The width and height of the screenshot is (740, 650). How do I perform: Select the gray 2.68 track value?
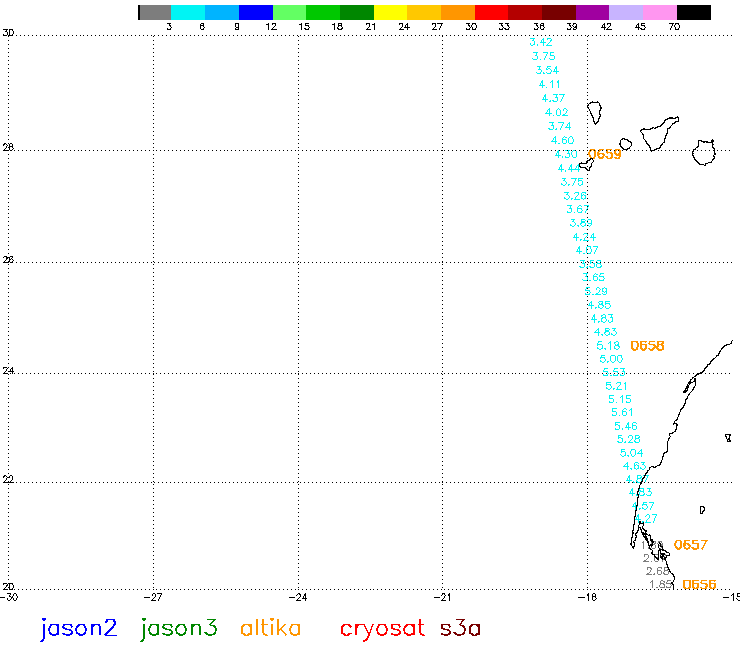[x=657, y=571]
